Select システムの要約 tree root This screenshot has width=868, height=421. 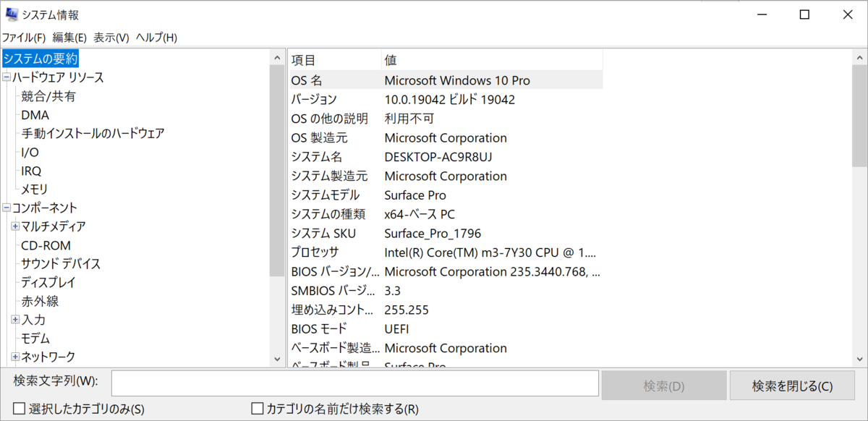pos(40,59)
